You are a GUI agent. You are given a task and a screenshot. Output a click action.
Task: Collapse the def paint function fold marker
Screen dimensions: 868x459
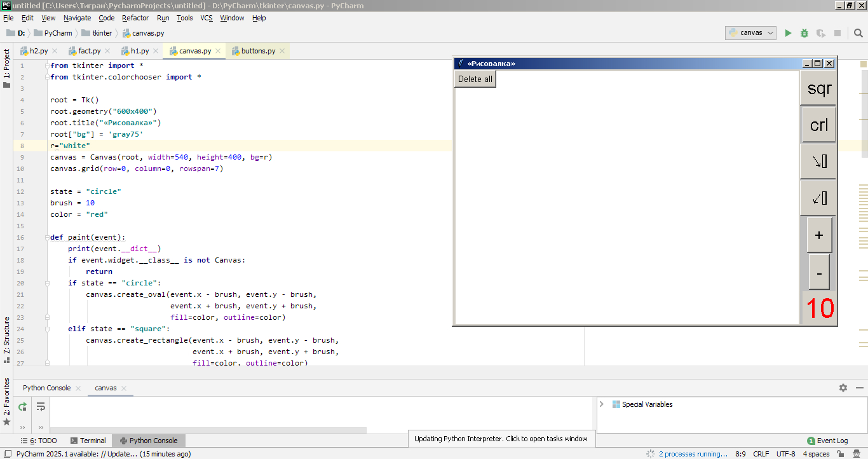[47, 237]
